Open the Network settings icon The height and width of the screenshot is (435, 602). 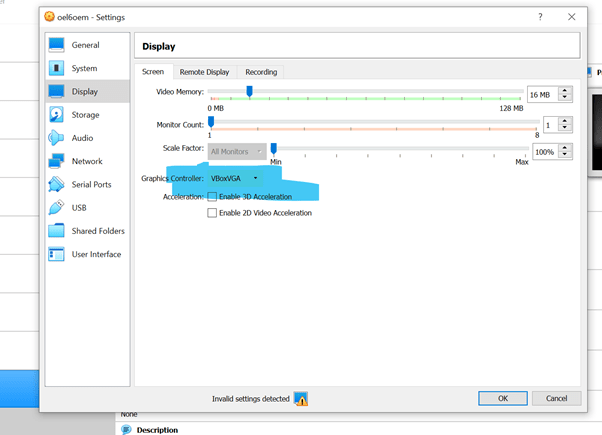point(56,161)
